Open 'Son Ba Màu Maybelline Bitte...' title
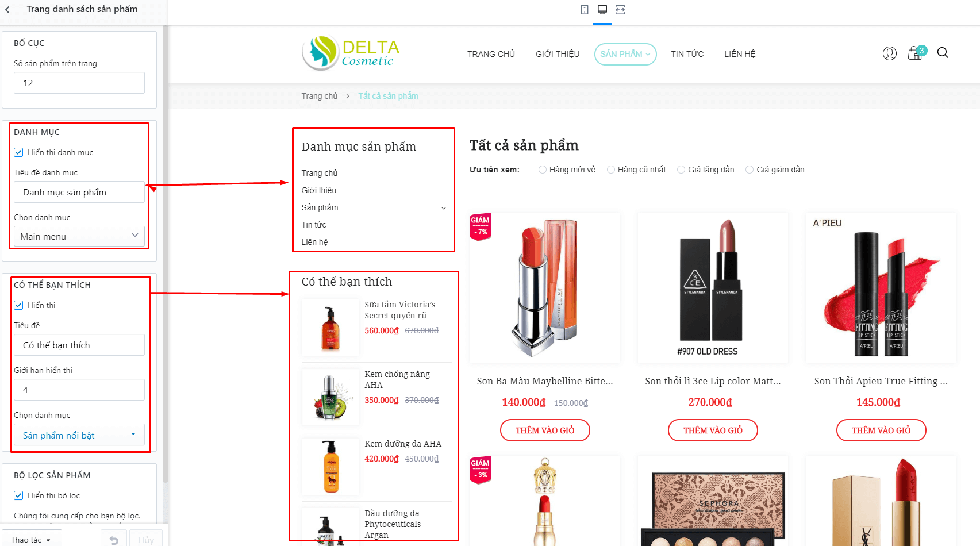Image resolution: width=980 pixels, height=546 pixels. tap(545, 381)
